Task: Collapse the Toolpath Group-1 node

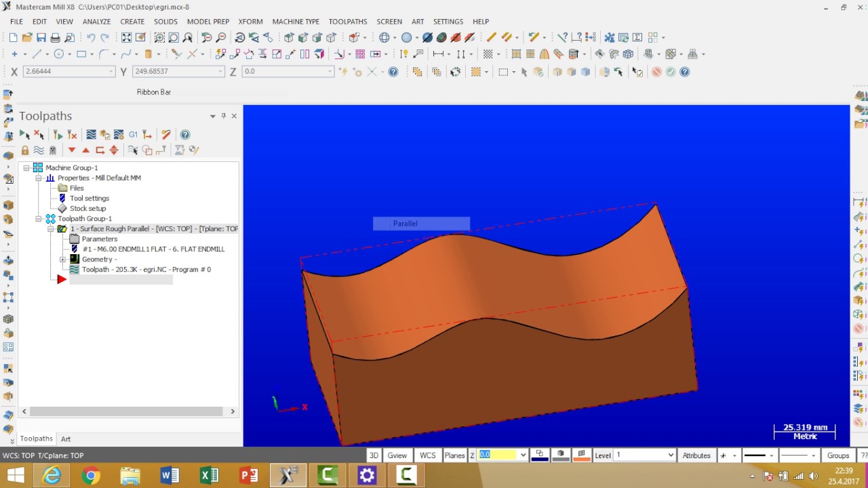Action: (39, 218)
